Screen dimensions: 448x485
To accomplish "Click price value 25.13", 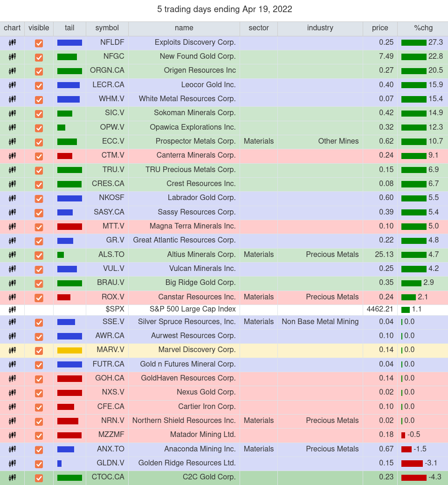I will click(x=384, y=255).
